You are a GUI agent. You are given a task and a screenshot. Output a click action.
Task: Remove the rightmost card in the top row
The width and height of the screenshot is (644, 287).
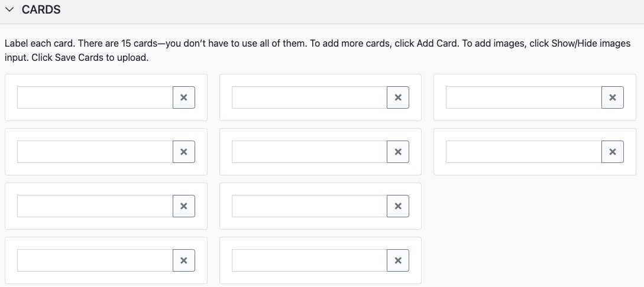tap(613, 97)
